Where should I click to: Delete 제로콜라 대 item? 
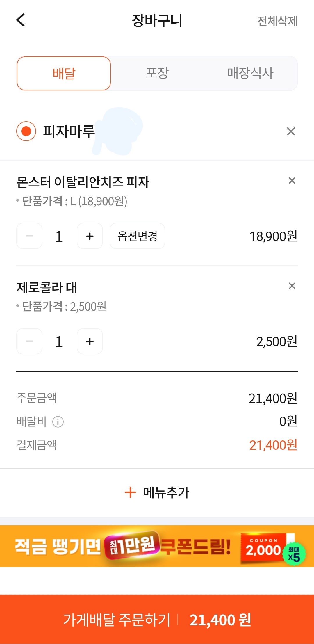[x=292, y=286]
